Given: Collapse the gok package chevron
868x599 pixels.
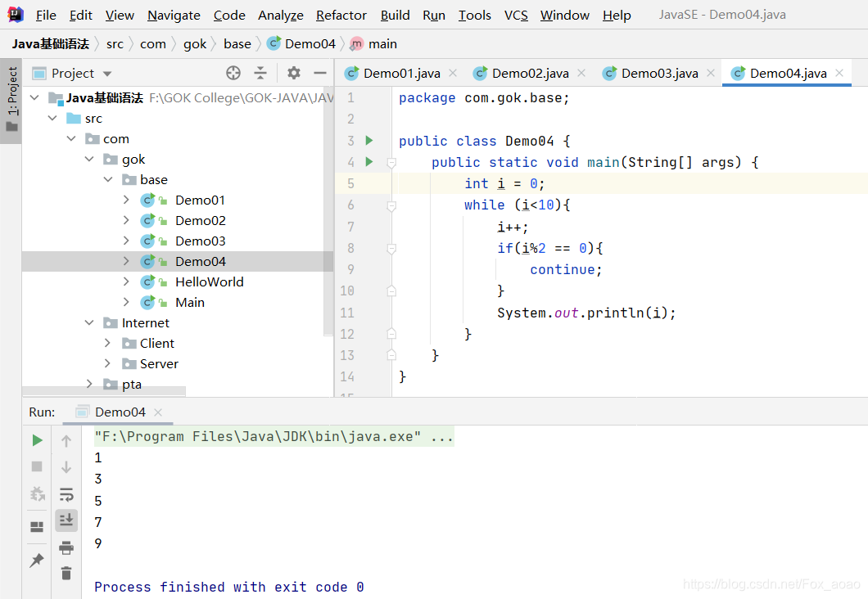Looking at the screenshot, I should (x=90, y=160).
